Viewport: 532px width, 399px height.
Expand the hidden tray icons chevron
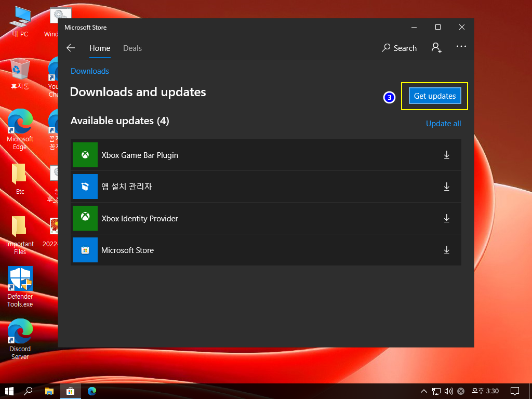click(423, 391)
